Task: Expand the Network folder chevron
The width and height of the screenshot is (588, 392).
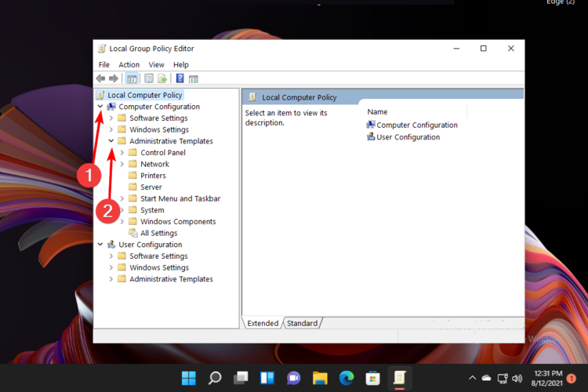Action: (122, 164)
